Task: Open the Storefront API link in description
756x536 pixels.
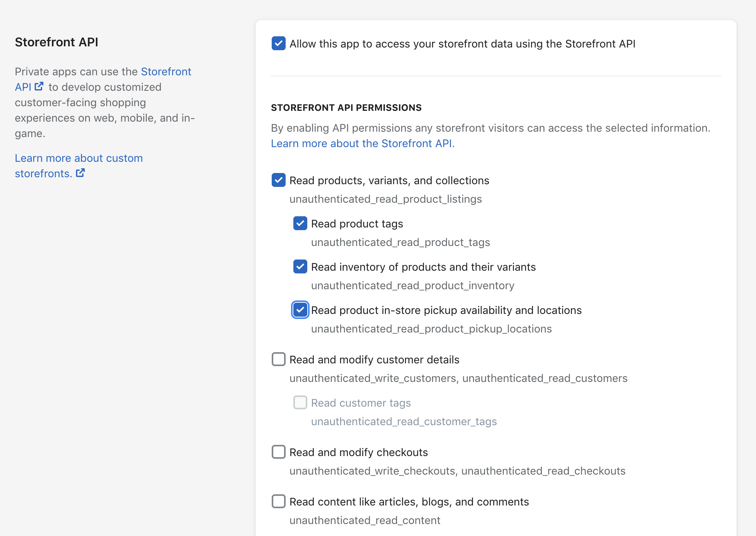Action: 166,72
